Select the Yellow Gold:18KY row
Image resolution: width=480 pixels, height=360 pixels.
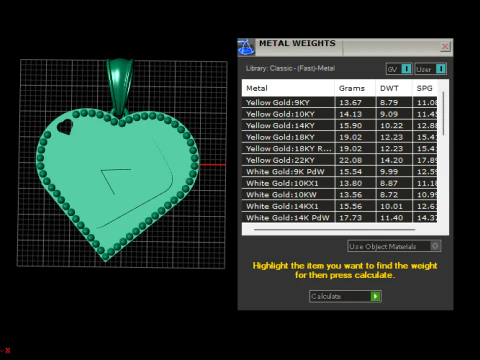pyautogui.click(x=339, y=137)
